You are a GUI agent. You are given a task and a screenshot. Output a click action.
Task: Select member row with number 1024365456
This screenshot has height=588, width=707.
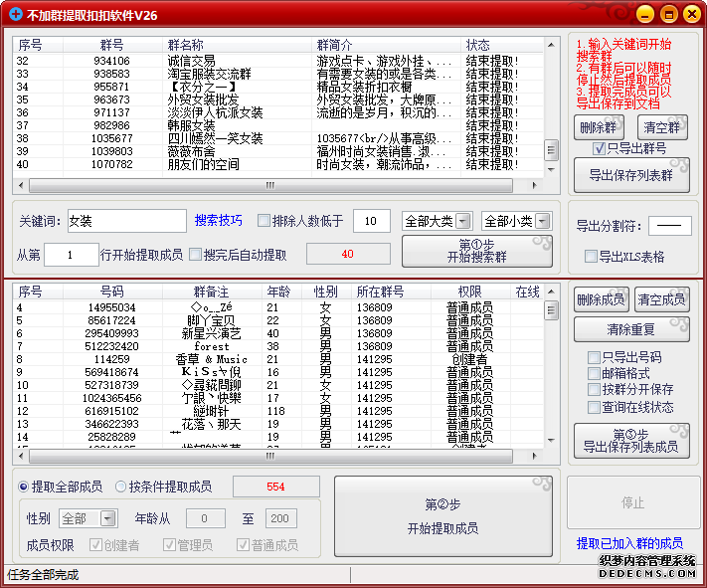pos(278,398)
